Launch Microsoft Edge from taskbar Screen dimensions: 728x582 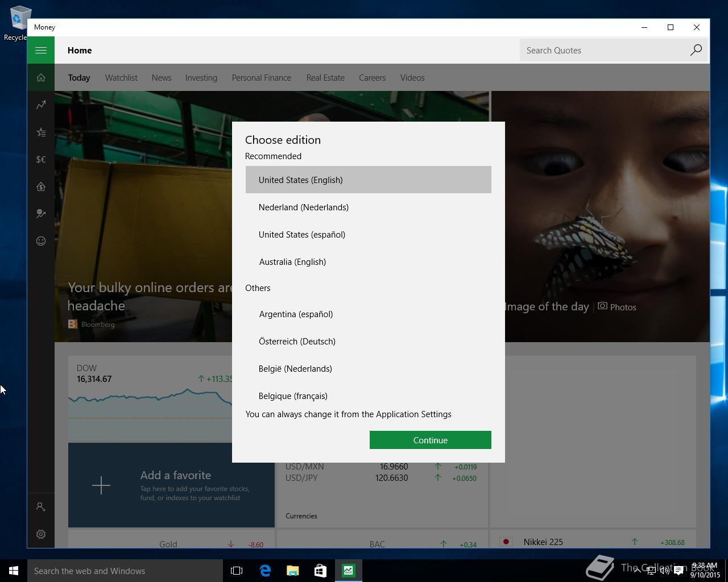pyautogui.click(x=264, y=571)
